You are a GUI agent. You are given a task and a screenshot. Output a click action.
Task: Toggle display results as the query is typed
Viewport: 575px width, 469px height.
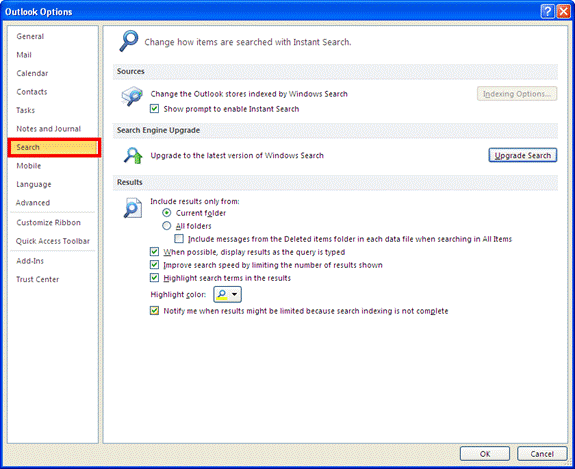point(154,252)
